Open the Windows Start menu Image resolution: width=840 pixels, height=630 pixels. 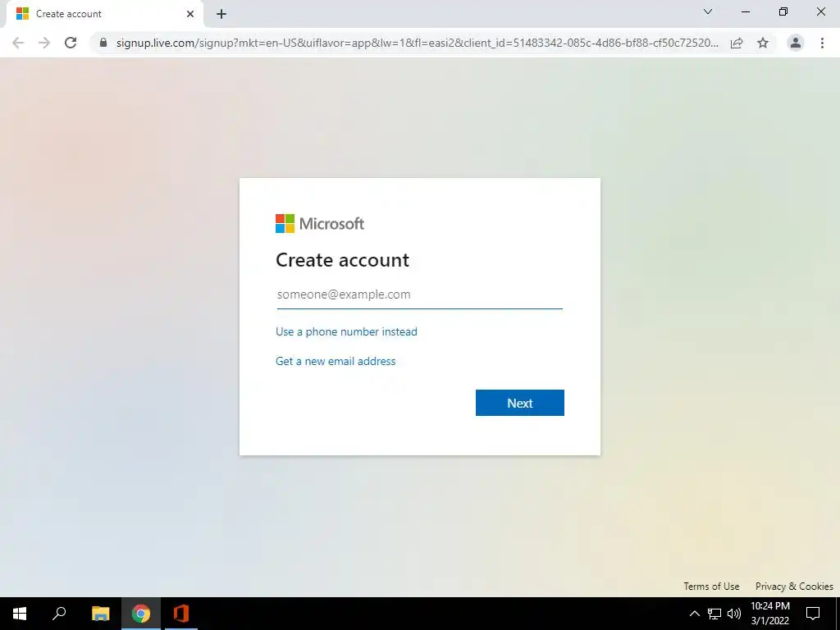tap(20, 614)
